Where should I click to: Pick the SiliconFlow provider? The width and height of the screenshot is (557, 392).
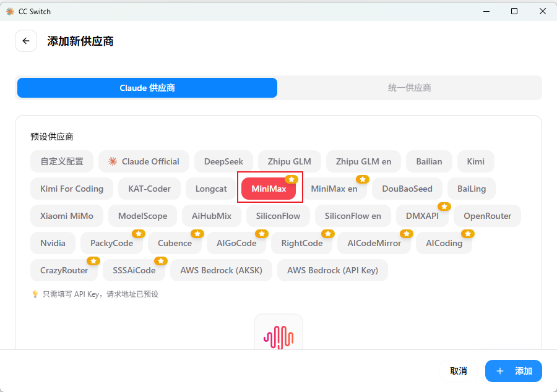tap(278, 216)
